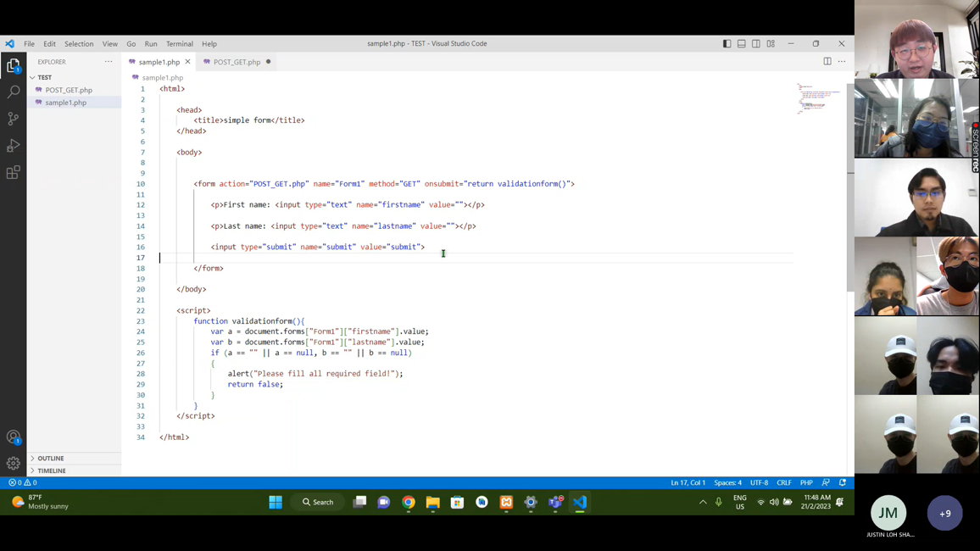Open Google Chrome from taskbar
The width and height of the screenshot is (980, 551).
tap(408, 503)
